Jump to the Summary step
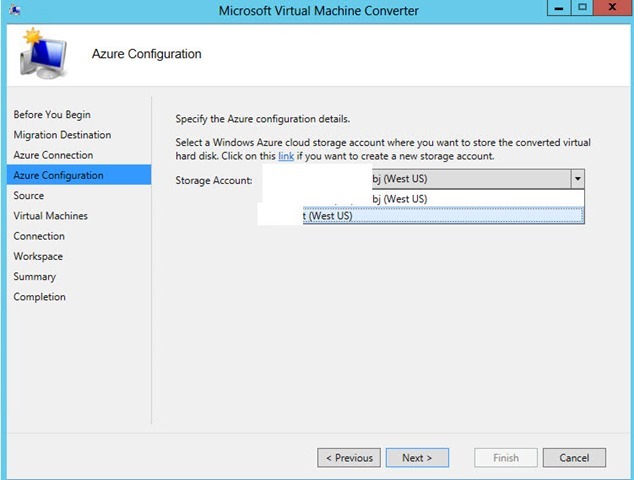 [34, 277]
